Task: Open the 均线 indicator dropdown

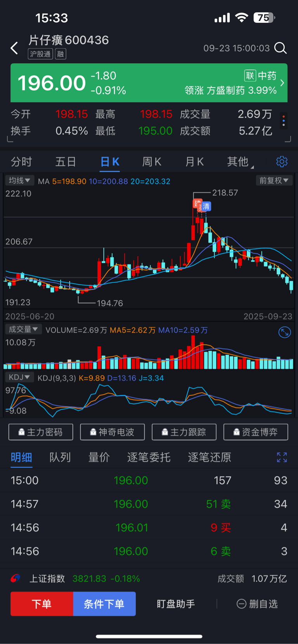Action: pyautogui.click(x=19, y=181)
